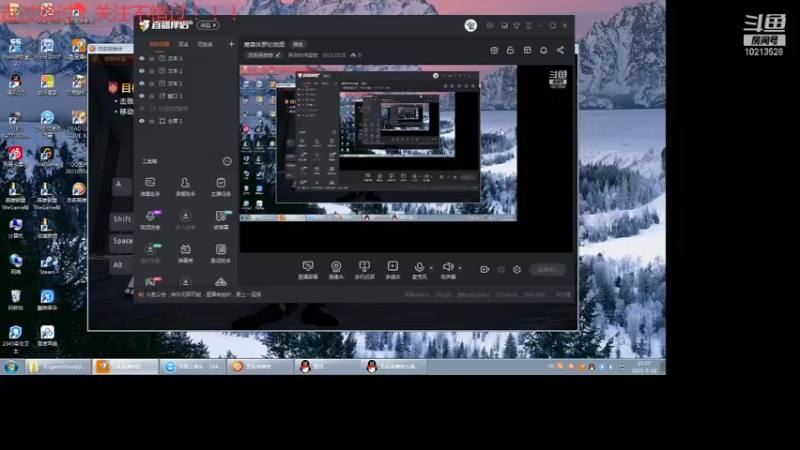Click the taskbar clock

644,366
